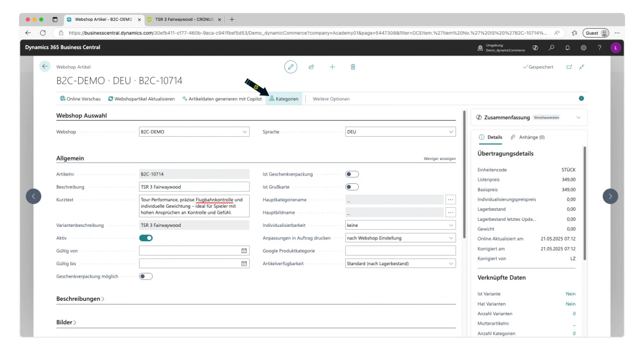Click the plus icon to create new record
The image size is (644, 363).
(x=332, y=67)
